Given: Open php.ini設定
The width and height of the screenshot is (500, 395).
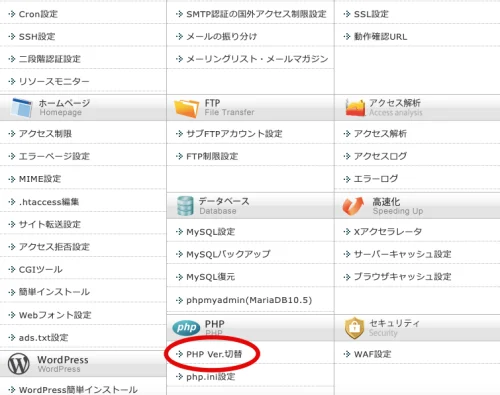Looking at the screenshot, I should click(210, 377).
